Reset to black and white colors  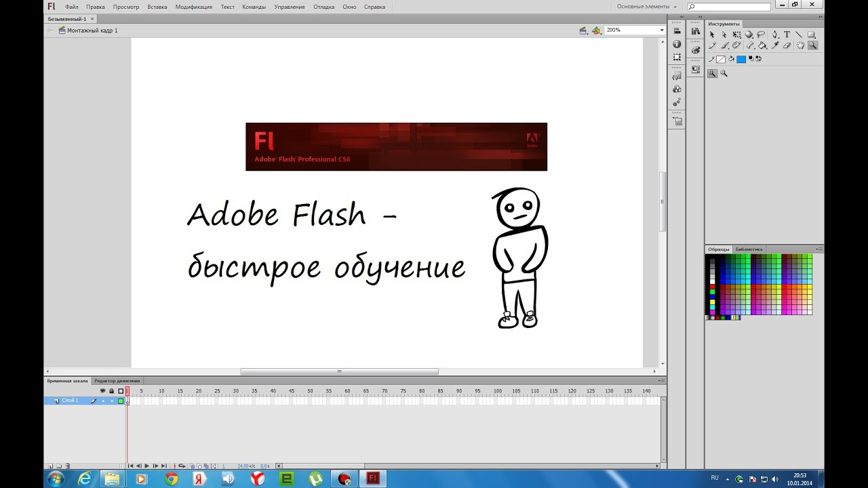(751, 58)
